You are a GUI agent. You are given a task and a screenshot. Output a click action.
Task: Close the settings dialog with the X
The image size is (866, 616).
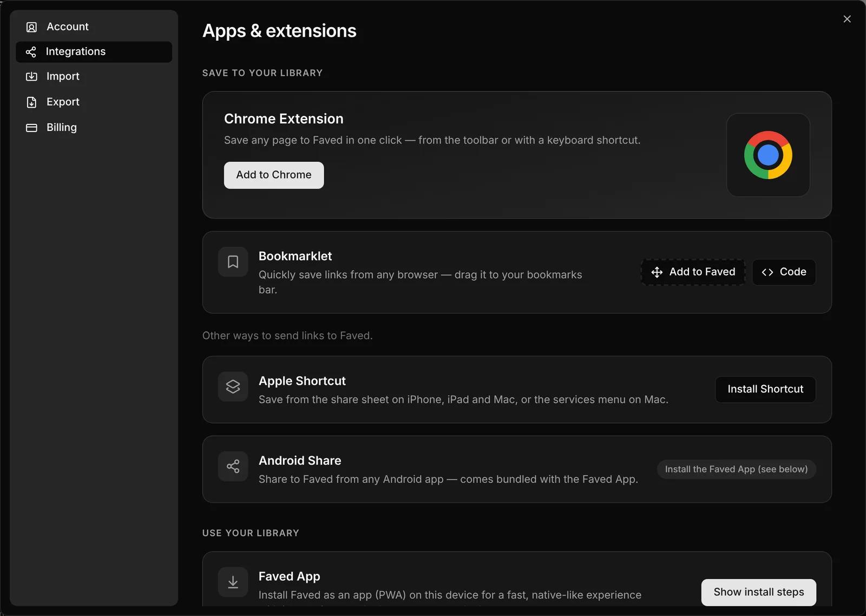pos(847,19)
